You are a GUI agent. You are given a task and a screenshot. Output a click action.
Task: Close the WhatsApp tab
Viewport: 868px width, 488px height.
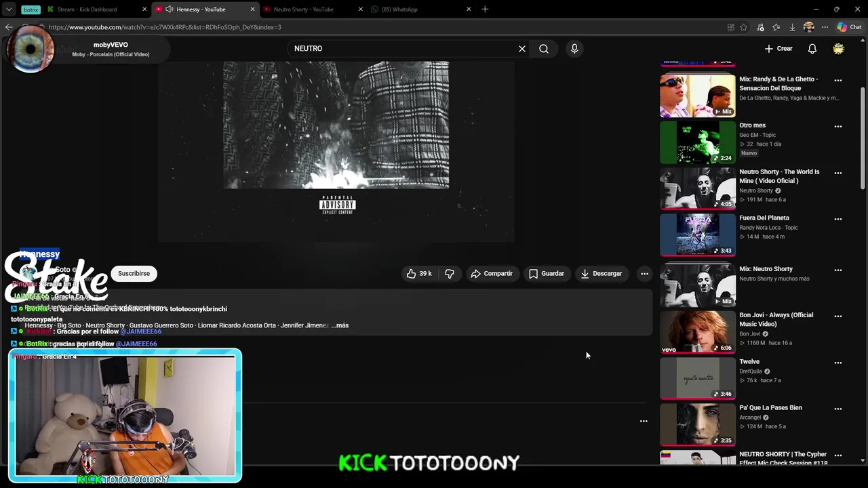[x=469, y=9]
